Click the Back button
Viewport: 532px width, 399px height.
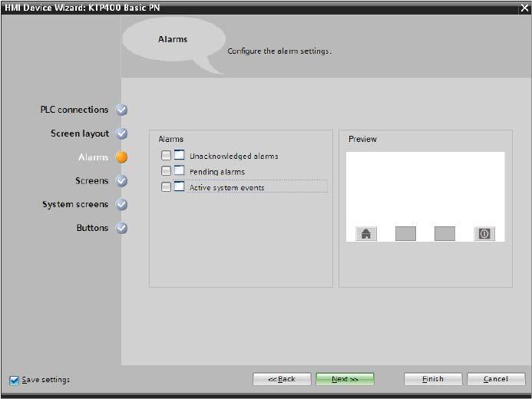tap(282, 379)
